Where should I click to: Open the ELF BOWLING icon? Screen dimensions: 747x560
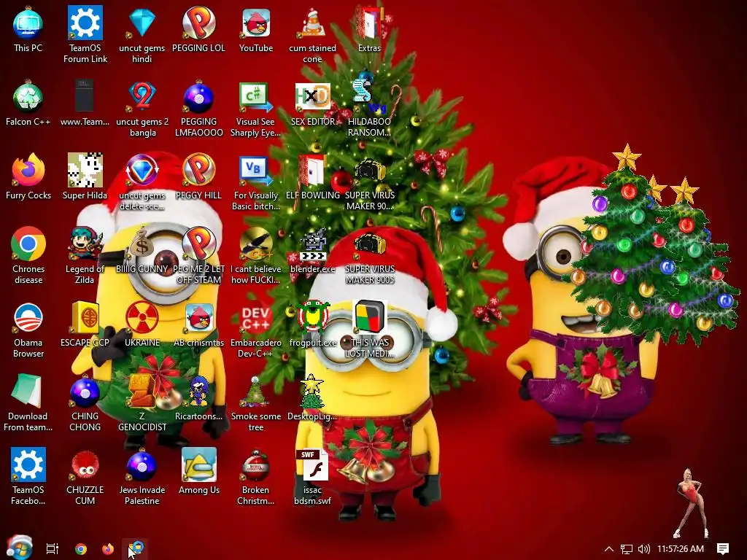point(312,170)
